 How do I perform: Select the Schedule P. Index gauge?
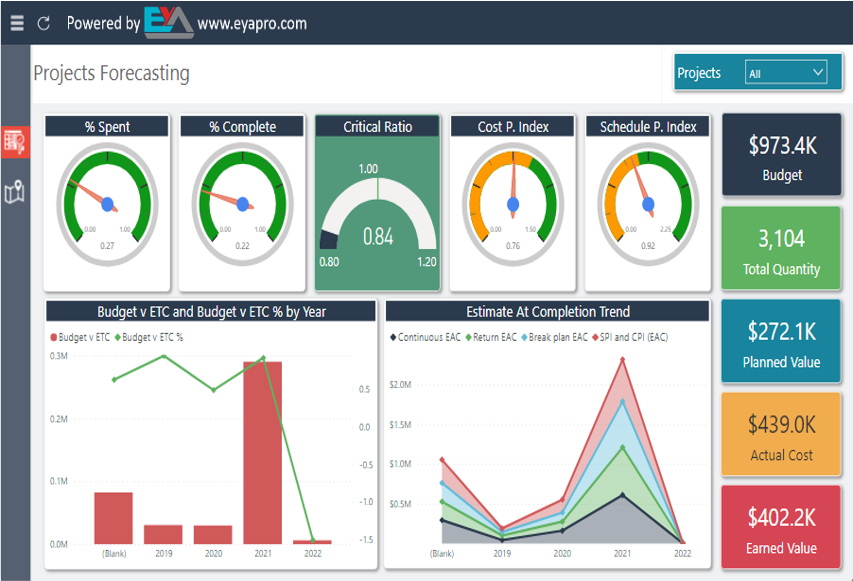coord(648,204)
